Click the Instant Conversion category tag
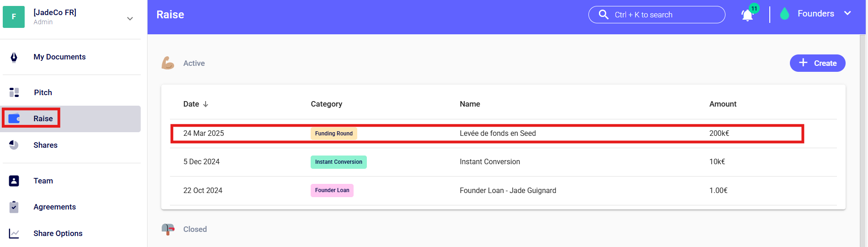 pyautogui.click(x=339, y=162)
